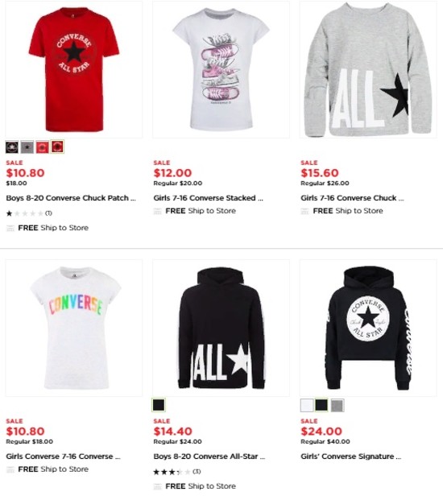This screenshot has height=504, width=443.
Task: Open Boys 8-20 Converse All-Star product link
Action: point(209,456)
